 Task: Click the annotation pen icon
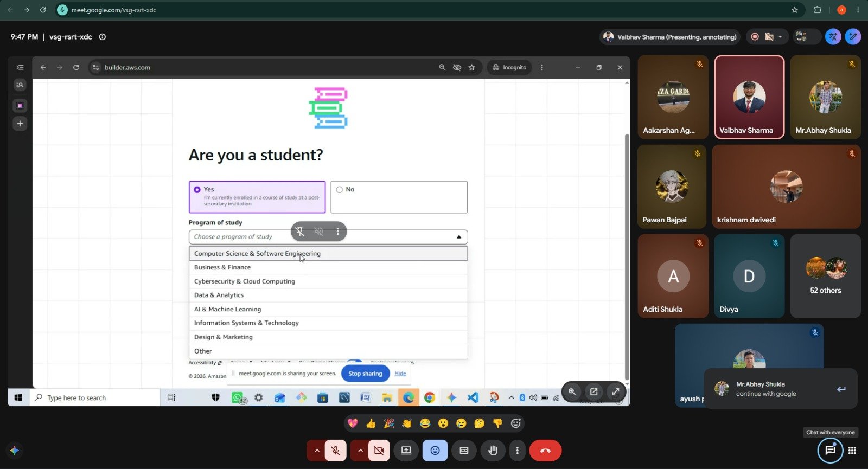tap(853, 37)
